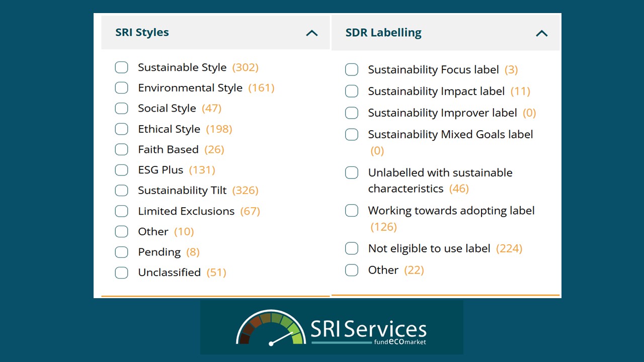
Task: Tick the Sustainable Style checkbox
Action: click(122, 67)
